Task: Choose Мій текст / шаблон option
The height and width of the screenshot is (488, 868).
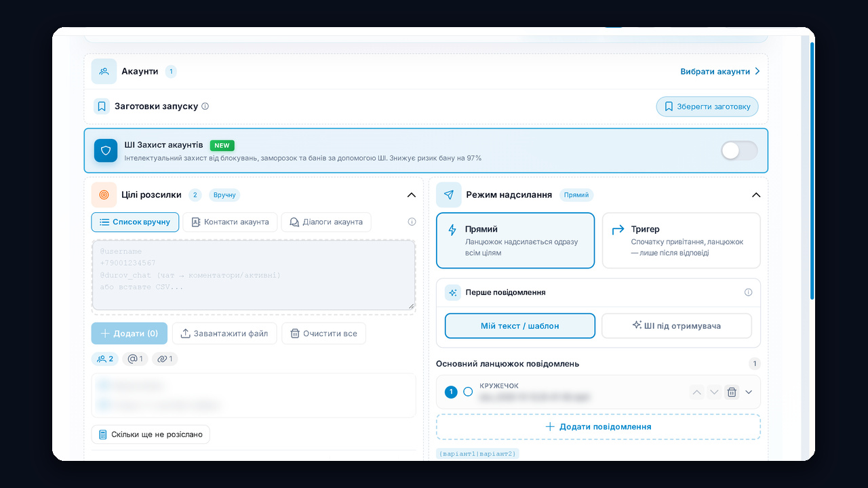Action: [x=520, y=325]
